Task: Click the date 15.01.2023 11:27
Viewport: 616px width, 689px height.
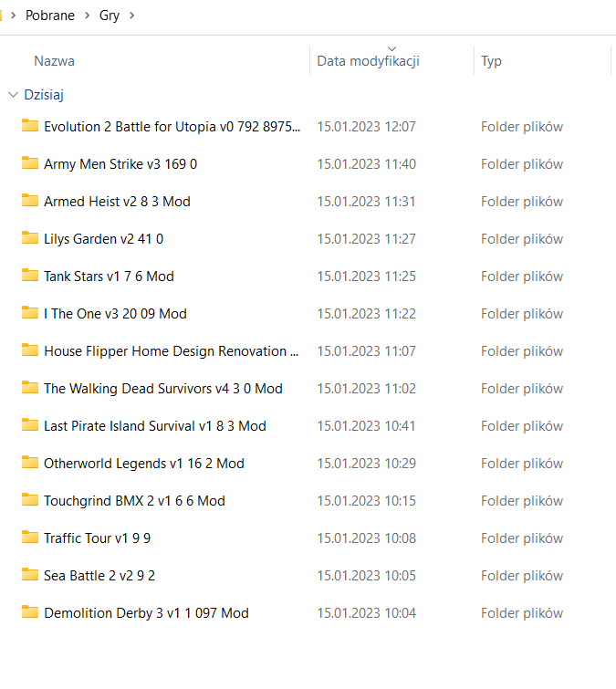Action: (367, 238)
